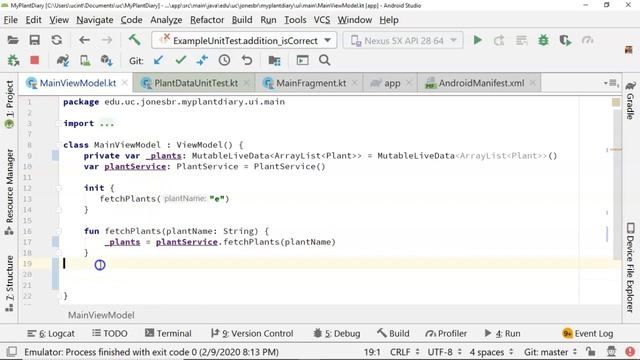Run the app with the green play icon
This screenshot has width=640, height=360.
pos(478,40)
